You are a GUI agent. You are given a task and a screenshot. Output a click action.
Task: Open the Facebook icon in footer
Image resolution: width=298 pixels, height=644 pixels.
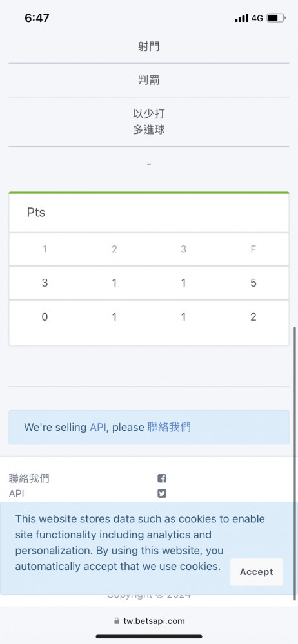[x=162, y=478]
